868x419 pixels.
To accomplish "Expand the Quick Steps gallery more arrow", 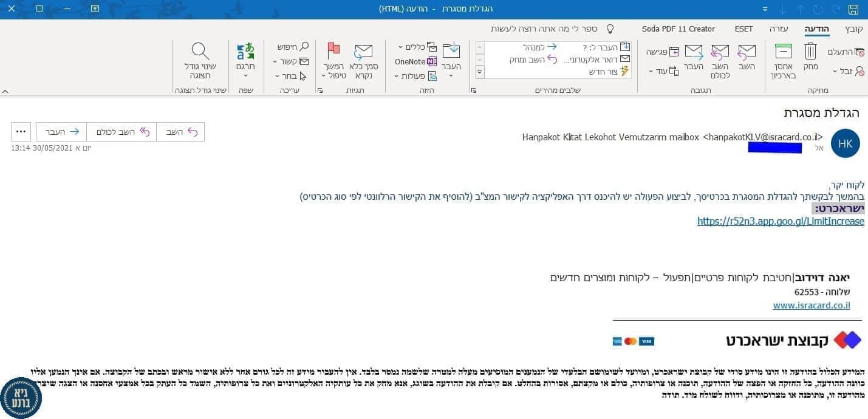I will (x=480, y=72).
